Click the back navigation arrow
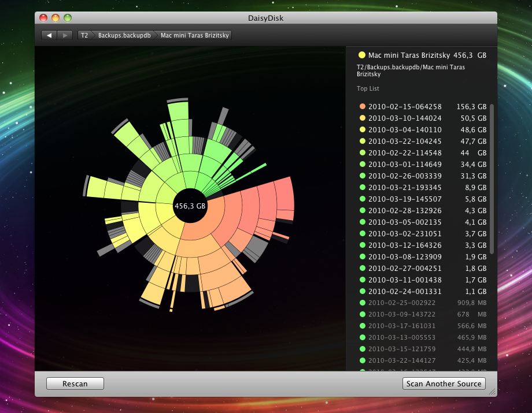This screenshot has height=413, width=532. (49, 35)
